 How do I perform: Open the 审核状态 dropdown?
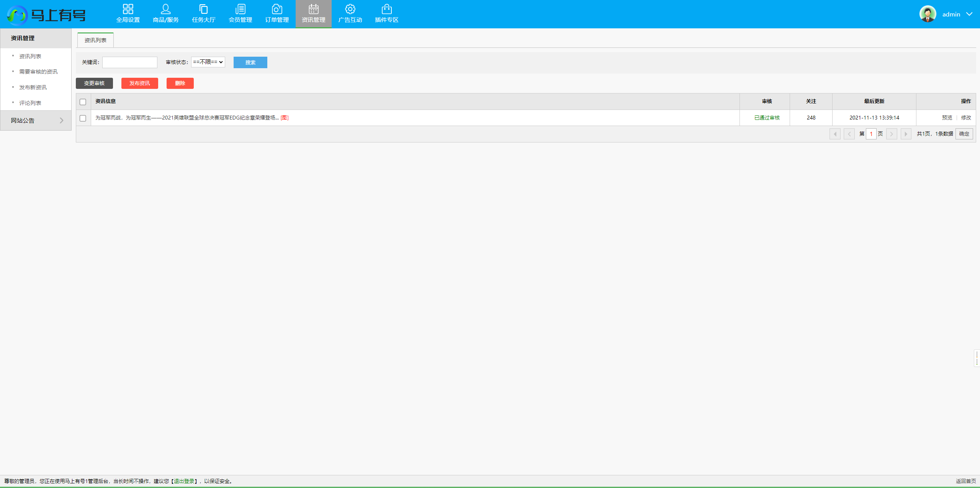point(208,62)
